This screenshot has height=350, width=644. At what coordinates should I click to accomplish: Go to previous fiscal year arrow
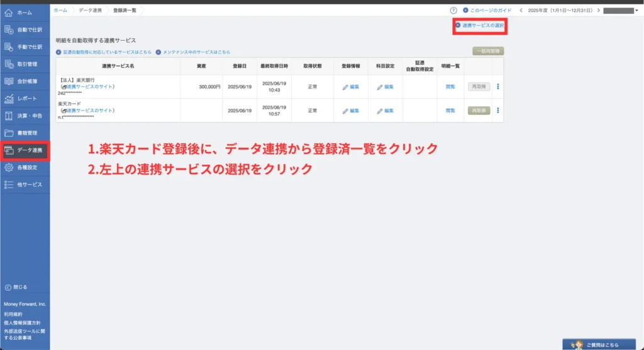coord(521,11)
